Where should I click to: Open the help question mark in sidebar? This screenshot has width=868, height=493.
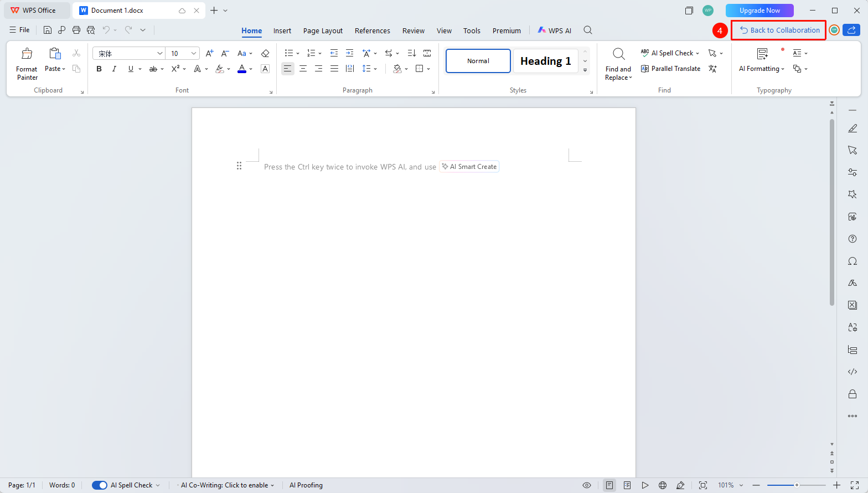(x=852, y=239)
